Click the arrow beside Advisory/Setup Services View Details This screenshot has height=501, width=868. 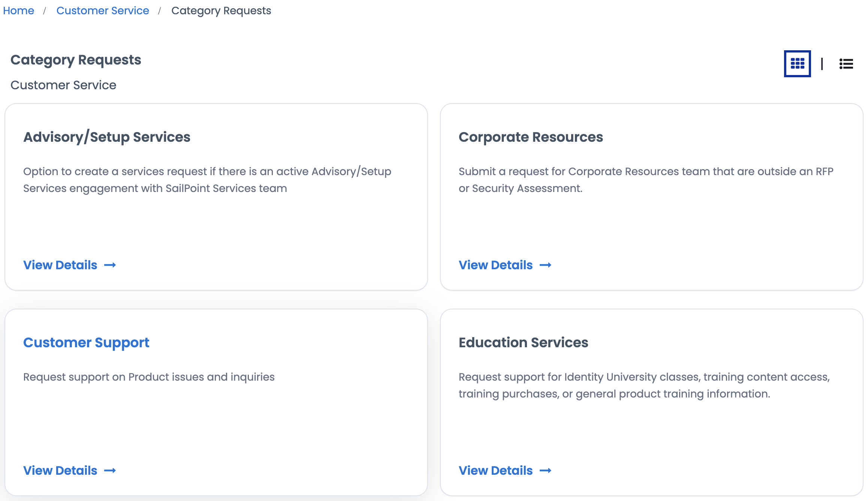pyautogui.click(x=111, y=265)
